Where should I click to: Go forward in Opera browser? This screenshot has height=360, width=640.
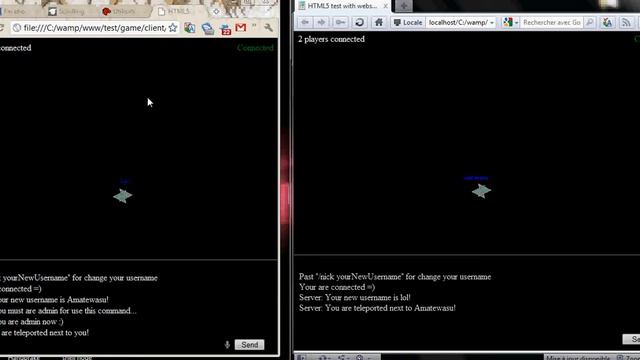[321, 22]
